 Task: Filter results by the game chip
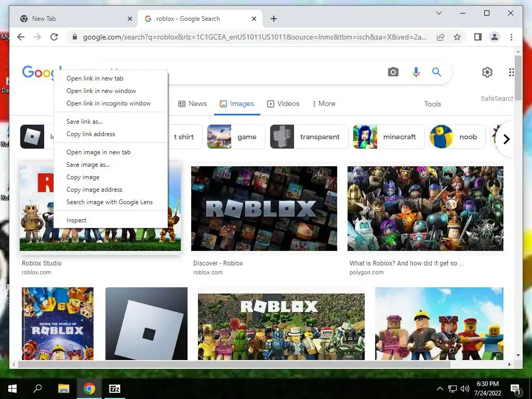pos(236,137)
